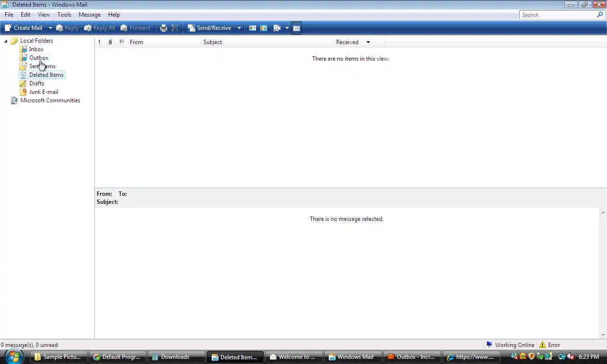This screenshot has width=607, height=364.
Task: Open Windows Calendar toolbar icon
Action: pos(264,28)
